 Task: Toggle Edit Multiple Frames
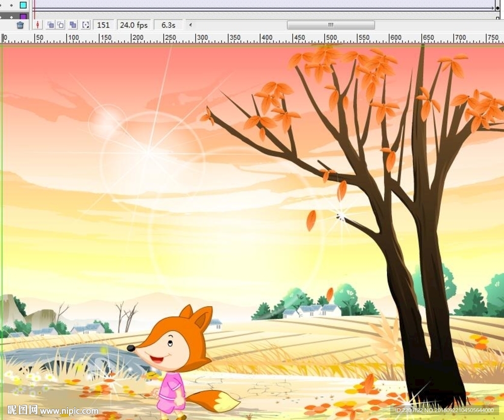pyautogui.click(x=73, y=25)
